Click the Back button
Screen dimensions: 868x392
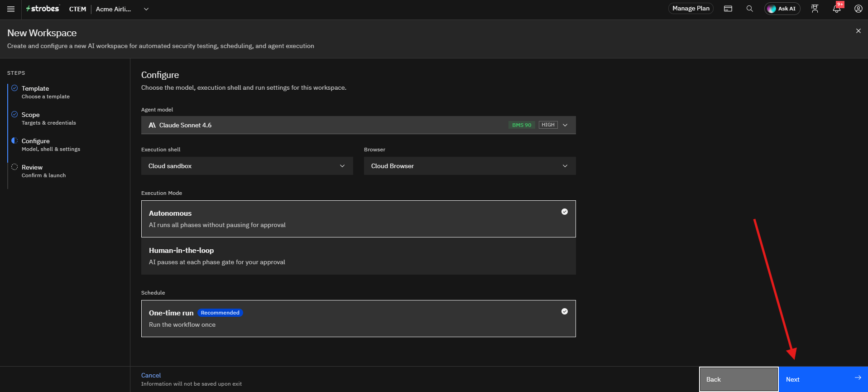pyautogui.click(x=739, y=379)
